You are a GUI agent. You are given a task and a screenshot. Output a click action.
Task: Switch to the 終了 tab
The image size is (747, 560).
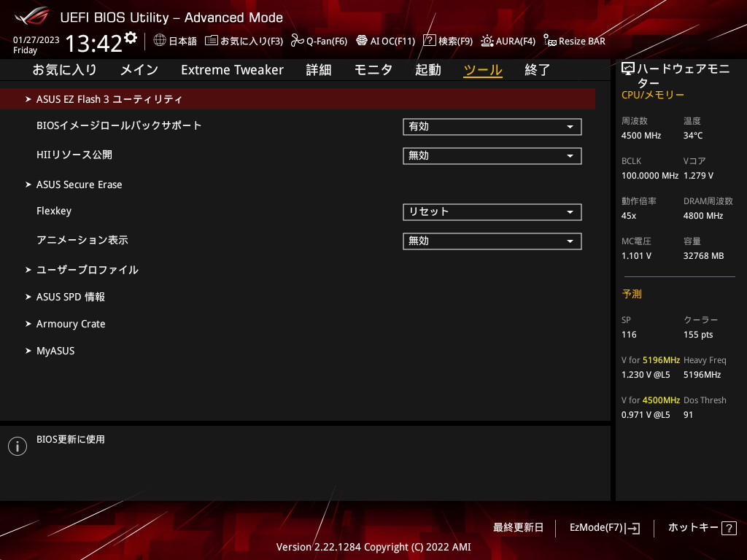(x=538, y=70)
